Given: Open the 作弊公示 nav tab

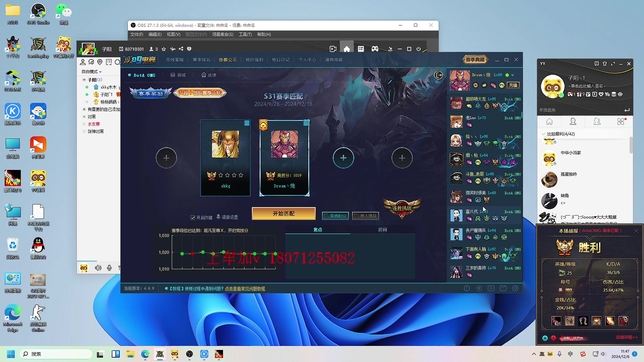Looking at the screenshot, I should click(x=228, y=60).
